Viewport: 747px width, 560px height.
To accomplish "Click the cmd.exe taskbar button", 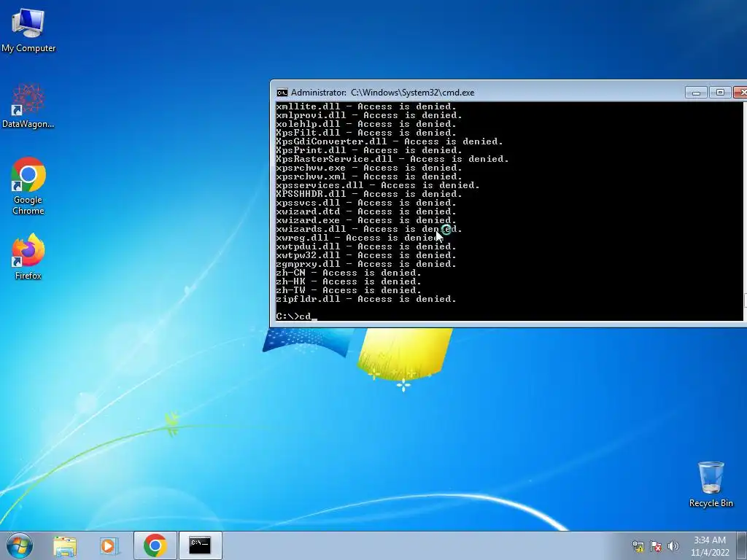I will 200,545.
